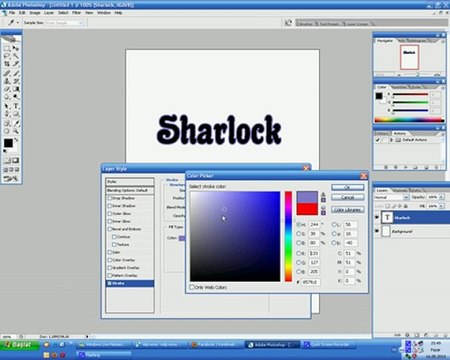450x360 pixels.
Task: Click the foreground color swatch in toolbox
Action: [x=8, y=143]
